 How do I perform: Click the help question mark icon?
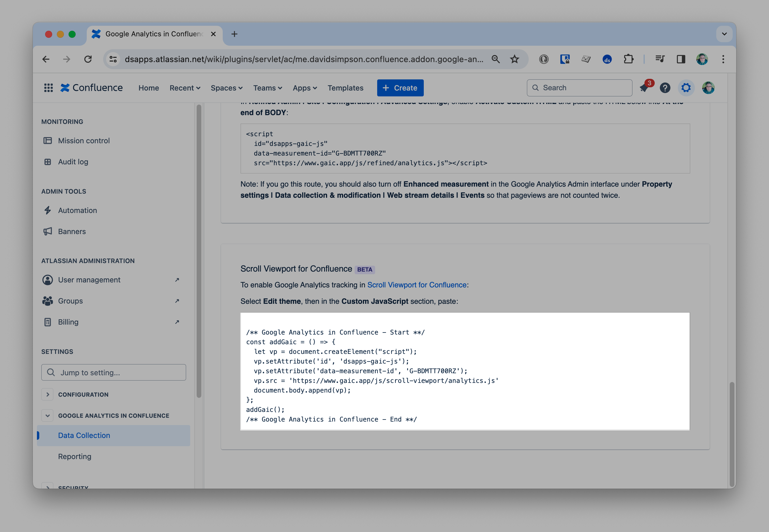coord(665,88)
